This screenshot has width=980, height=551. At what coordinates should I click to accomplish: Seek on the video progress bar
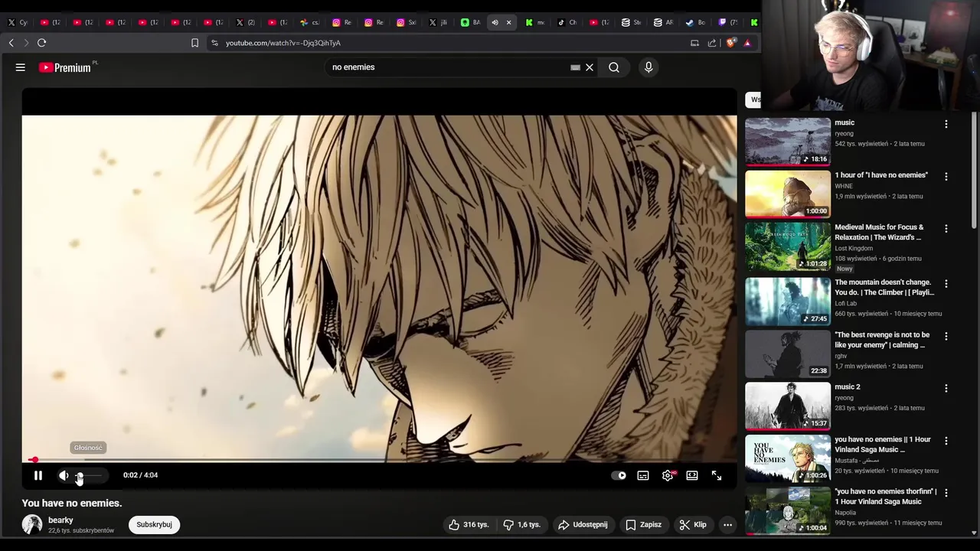pos(379,460)
